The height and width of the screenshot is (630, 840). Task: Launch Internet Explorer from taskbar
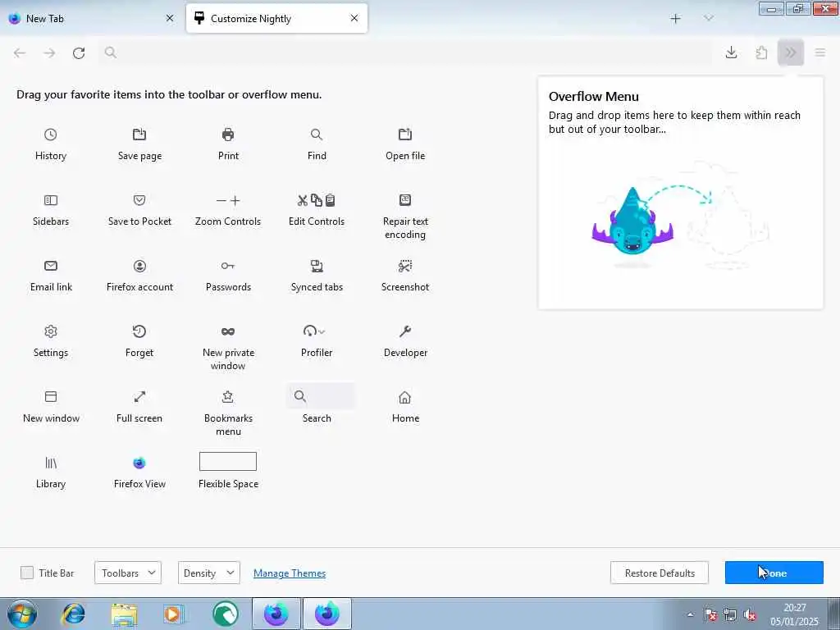(x=73, y=614)
